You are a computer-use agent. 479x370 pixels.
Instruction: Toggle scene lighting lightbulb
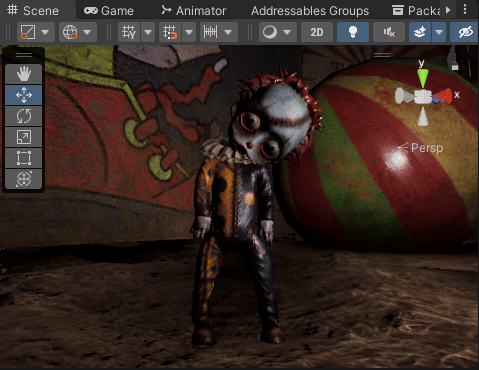point(353,32)
